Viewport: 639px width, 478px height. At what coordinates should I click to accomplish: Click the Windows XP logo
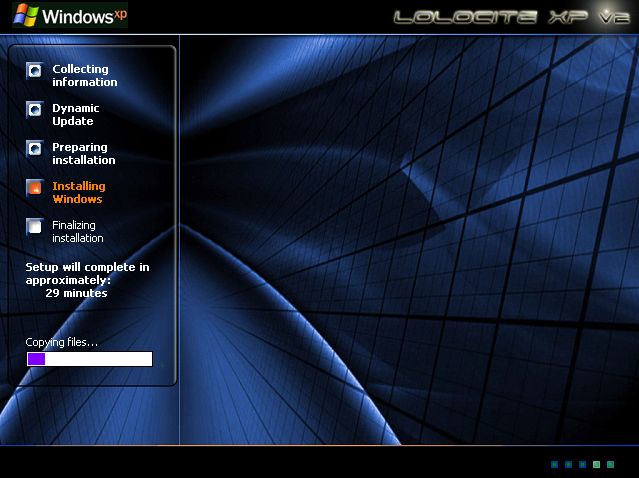click(70, 15)
